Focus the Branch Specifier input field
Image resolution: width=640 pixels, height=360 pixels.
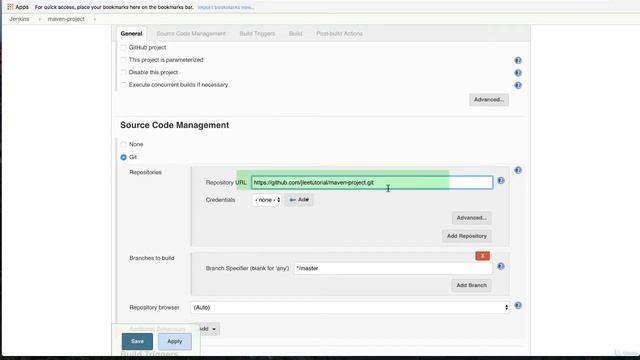[393, 268]
